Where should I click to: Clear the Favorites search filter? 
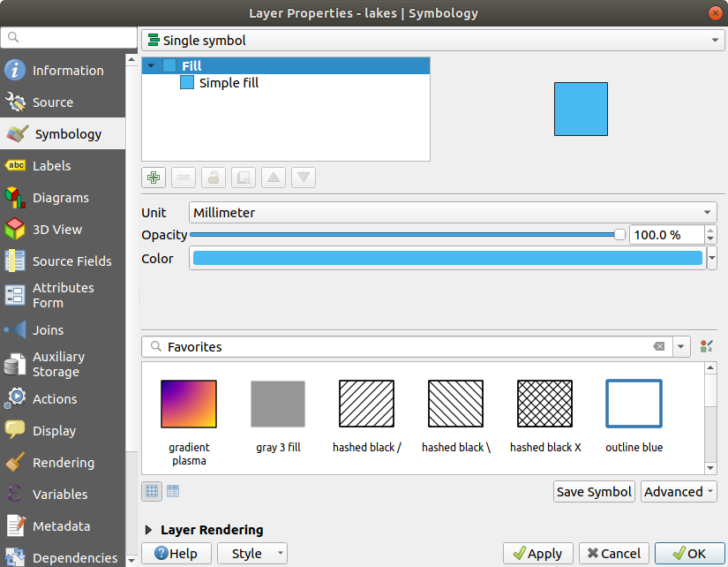tap(658, 347)
